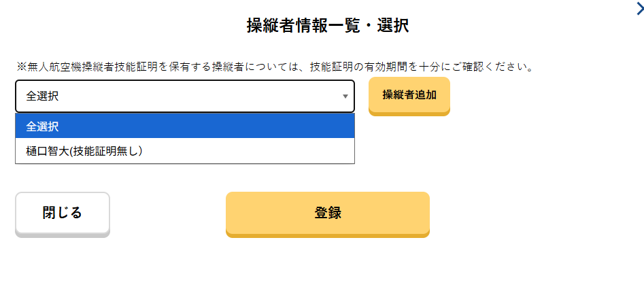The image size is (644, 291).
Task: Click the right chevron arrow in top corner
Action: (638, 8)
